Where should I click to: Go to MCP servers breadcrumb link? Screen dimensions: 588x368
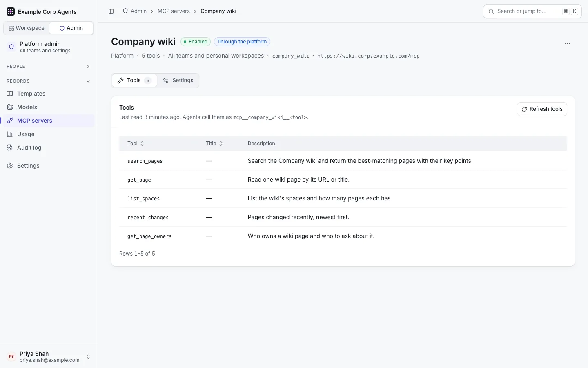(x=174, y=11)
